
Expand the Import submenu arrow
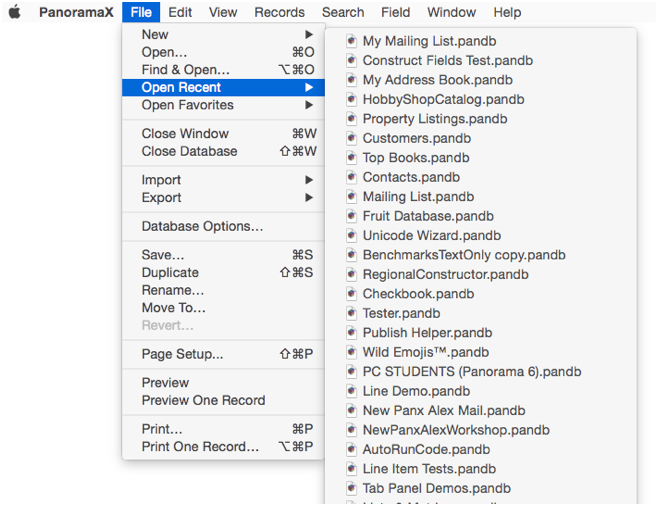point(309,180)
